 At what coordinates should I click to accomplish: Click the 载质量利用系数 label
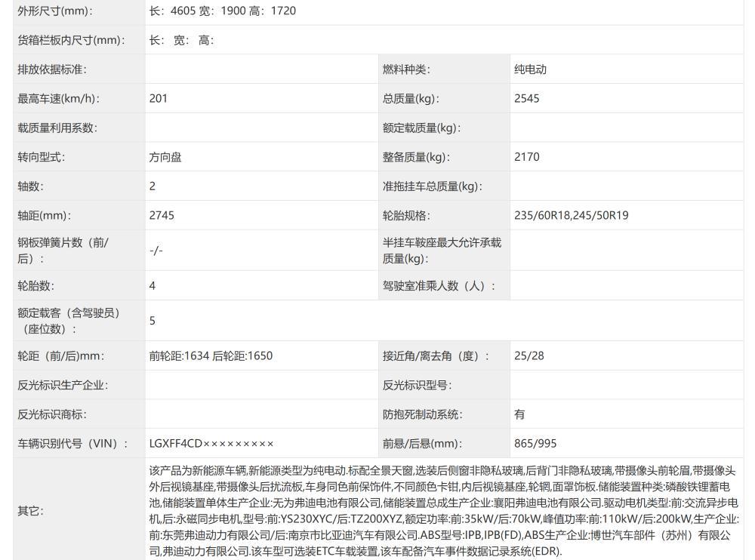click(57, 128)
